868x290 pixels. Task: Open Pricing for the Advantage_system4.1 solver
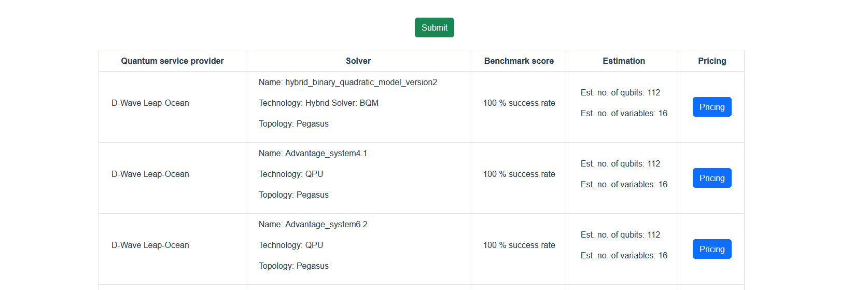[x=711, y=178]
